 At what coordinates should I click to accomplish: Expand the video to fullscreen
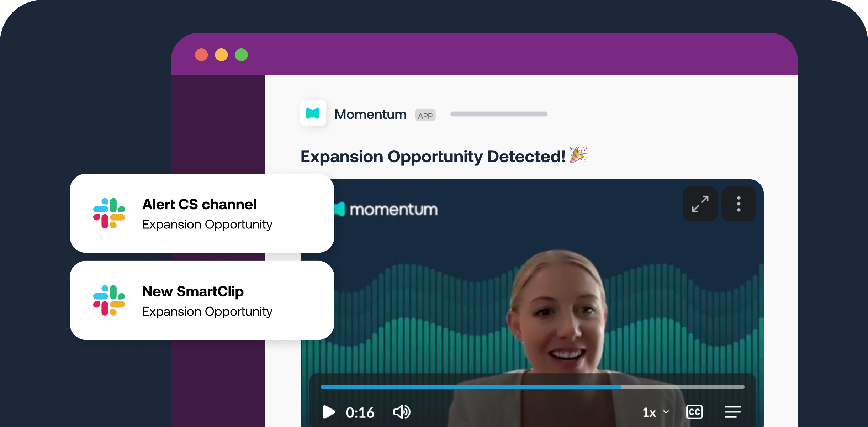click(x=700, y=204)
